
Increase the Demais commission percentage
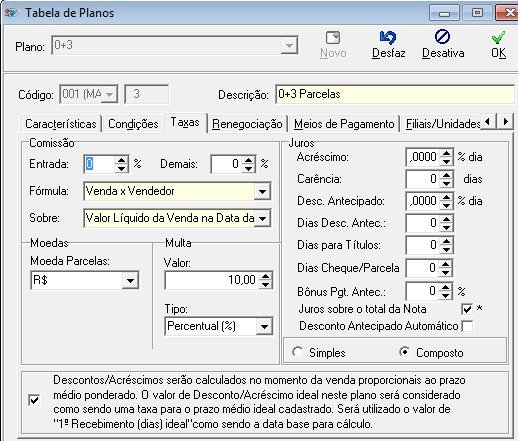click(248, 160)
